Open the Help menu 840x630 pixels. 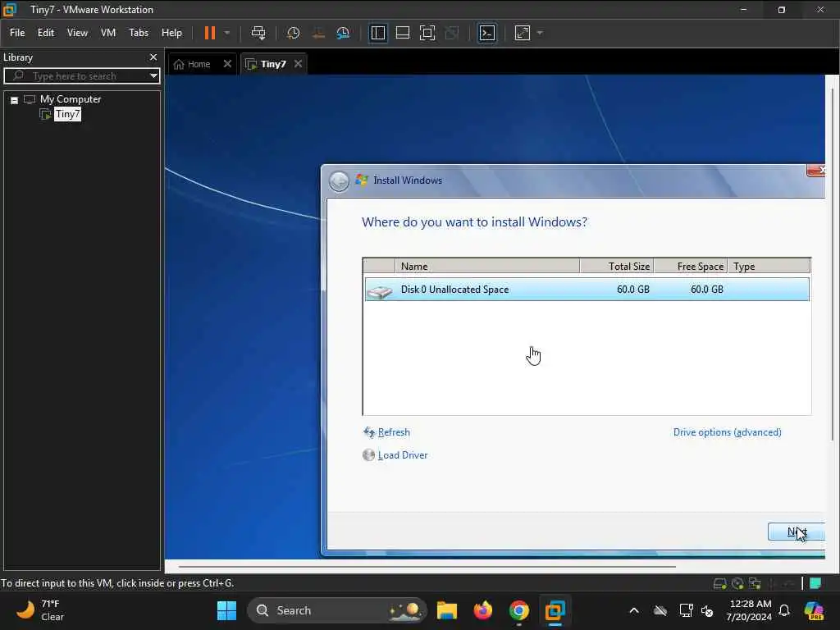tap(171, 33)
